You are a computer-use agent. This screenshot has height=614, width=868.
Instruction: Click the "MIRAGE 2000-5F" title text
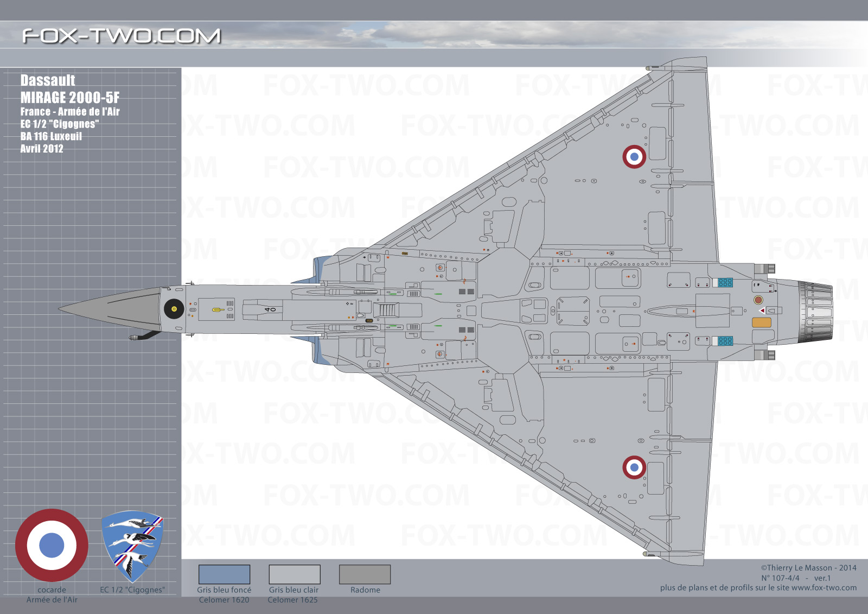[70, 98]
